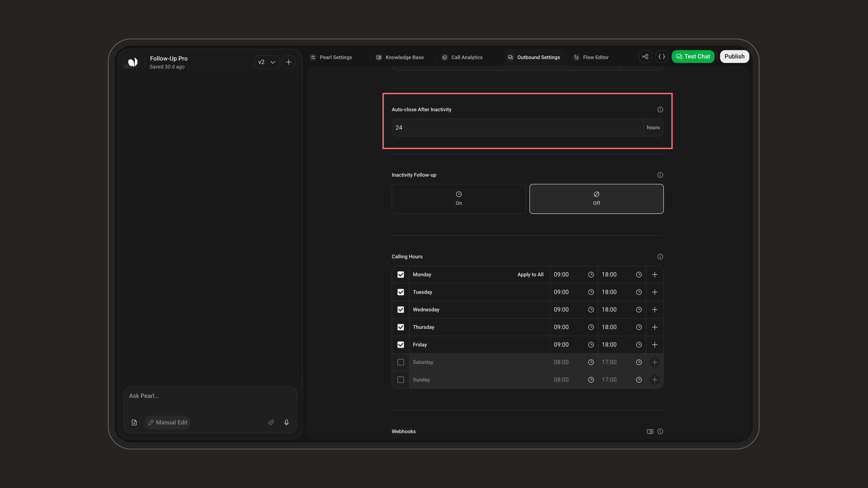Add a time range to Monday
This screenshot has width=868, height=488.
pyautogui.click(x=655, y=274)
